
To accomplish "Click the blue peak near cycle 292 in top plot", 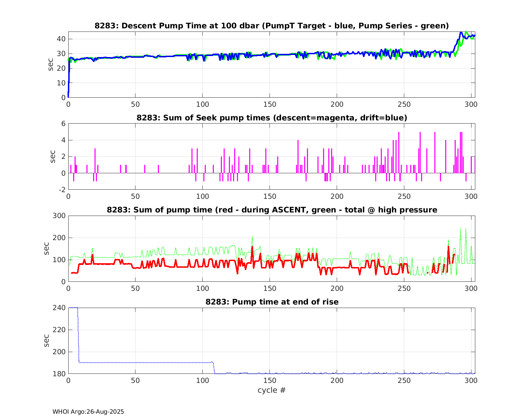I will (461, 33).
